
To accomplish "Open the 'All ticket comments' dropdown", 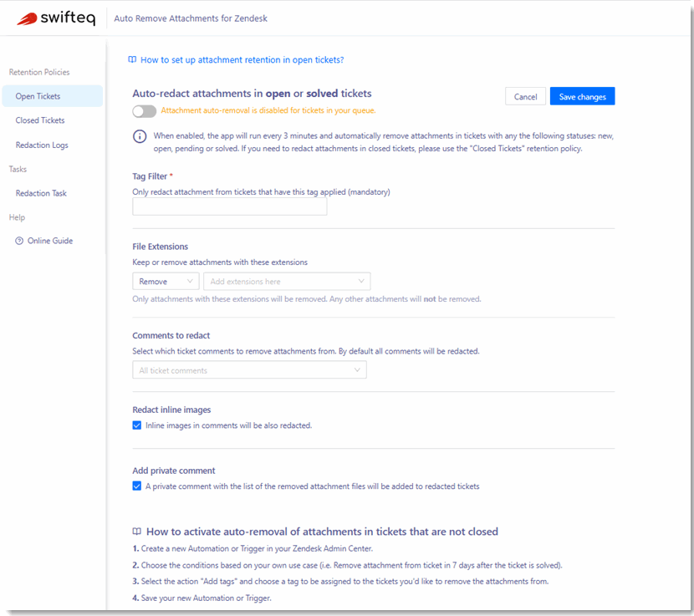I will (249, 370).
